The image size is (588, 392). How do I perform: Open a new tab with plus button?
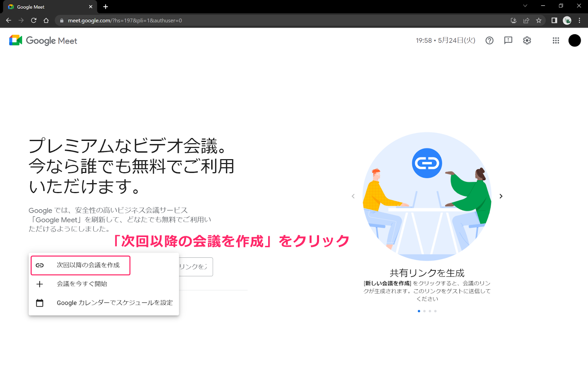coord(105,7)
